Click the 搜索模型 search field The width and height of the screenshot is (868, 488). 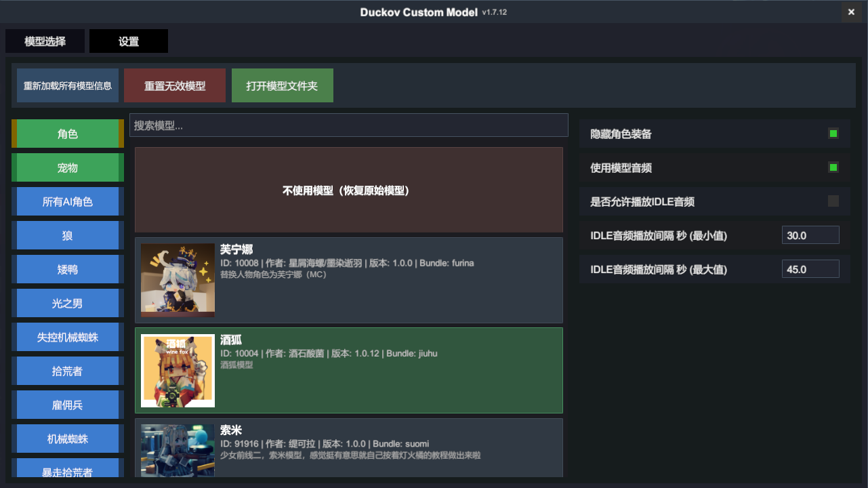coord(348,125)
